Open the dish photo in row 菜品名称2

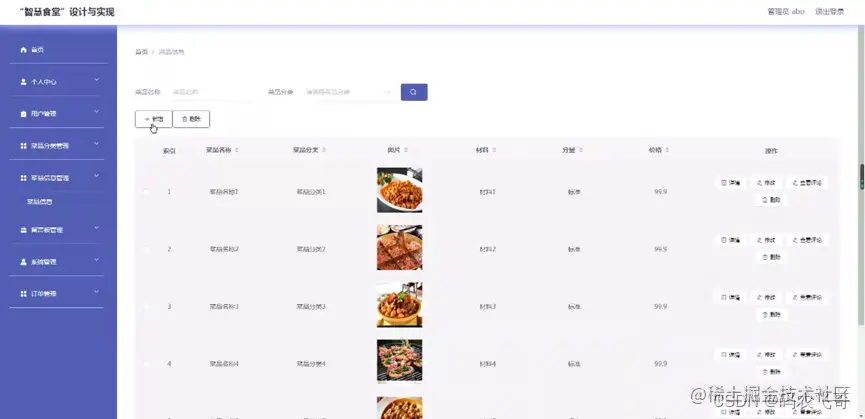pos(399,248)
